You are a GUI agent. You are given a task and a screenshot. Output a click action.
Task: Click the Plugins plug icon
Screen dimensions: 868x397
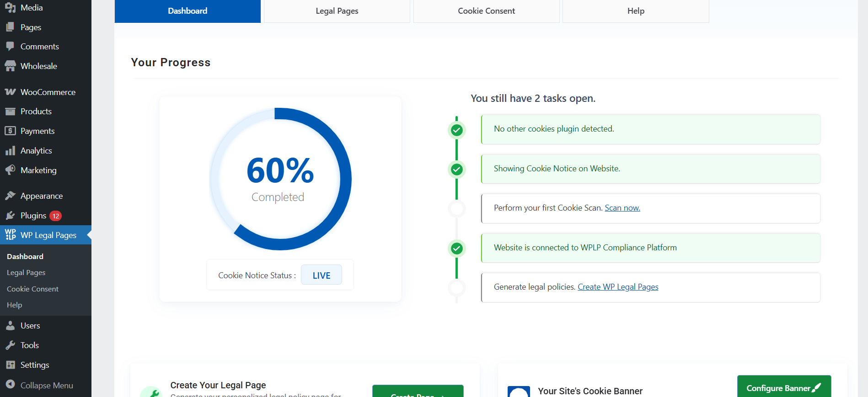10,216
